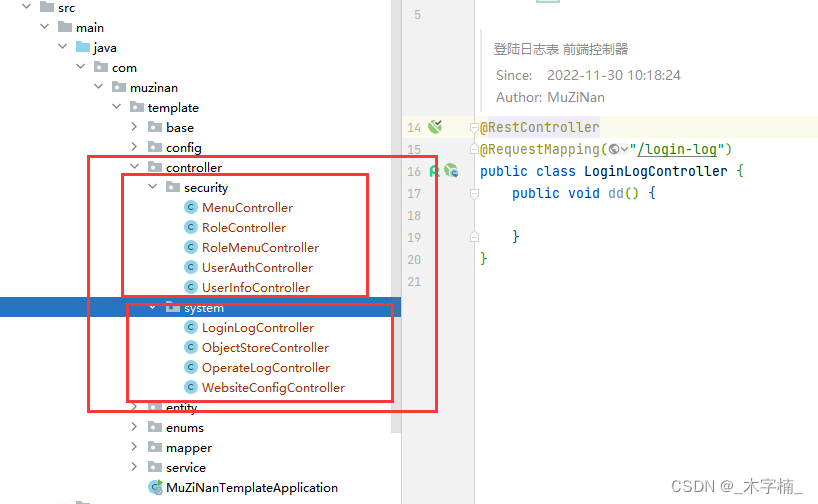Click the com package icon
The width and height of the screenshot is (818, 504).
(101, 67)
